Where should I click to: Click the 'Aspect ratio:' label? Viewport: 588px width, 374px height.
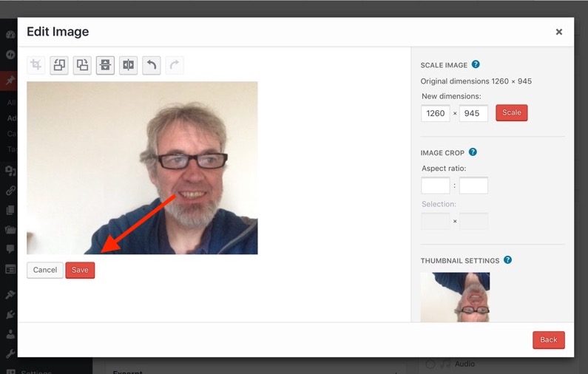pos(444,169)
